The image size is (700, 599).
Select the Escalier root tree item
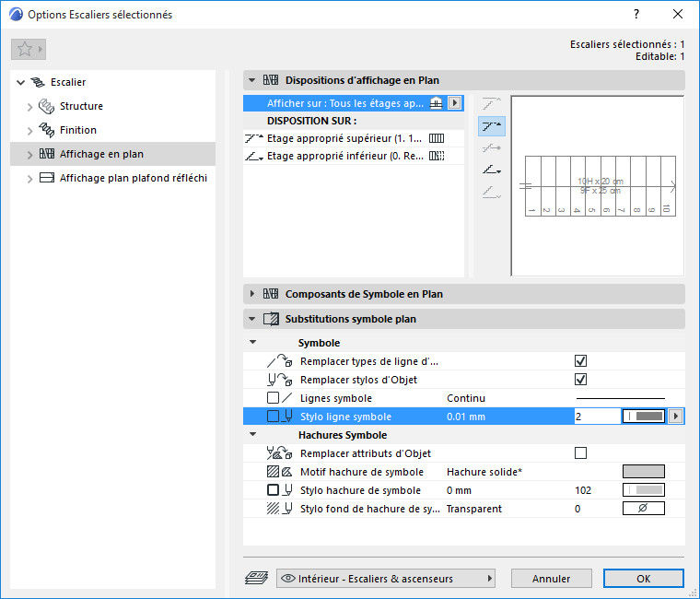click(x=68, y=82)
